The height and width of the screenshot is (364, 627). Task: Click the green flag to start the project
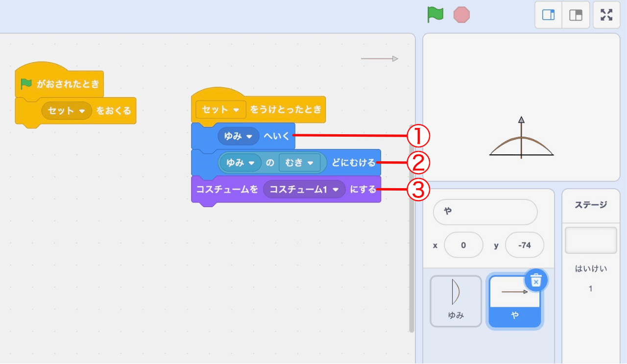tap(436, 14)
